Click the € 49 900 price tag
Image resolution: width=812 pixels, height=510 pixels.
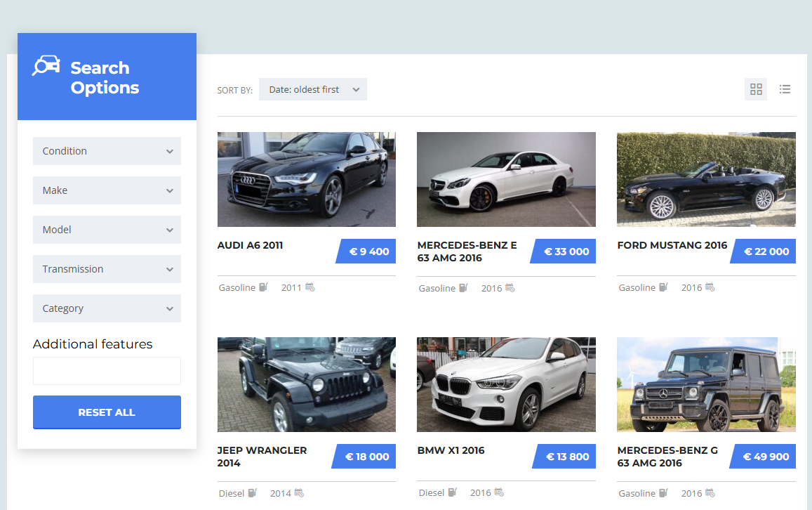(x=765, y=457)
